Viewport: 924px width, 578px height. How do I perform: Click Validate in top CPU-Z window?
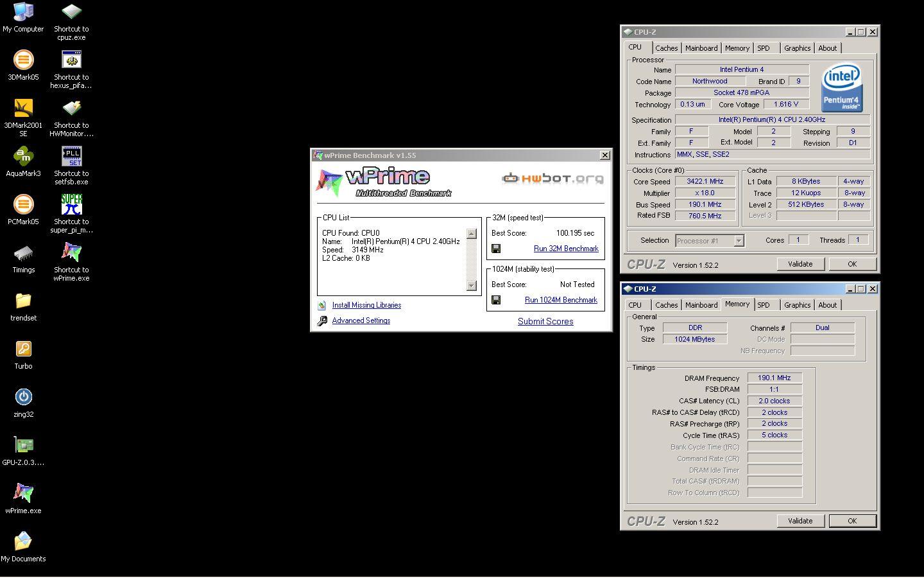[x=800, y=264]
